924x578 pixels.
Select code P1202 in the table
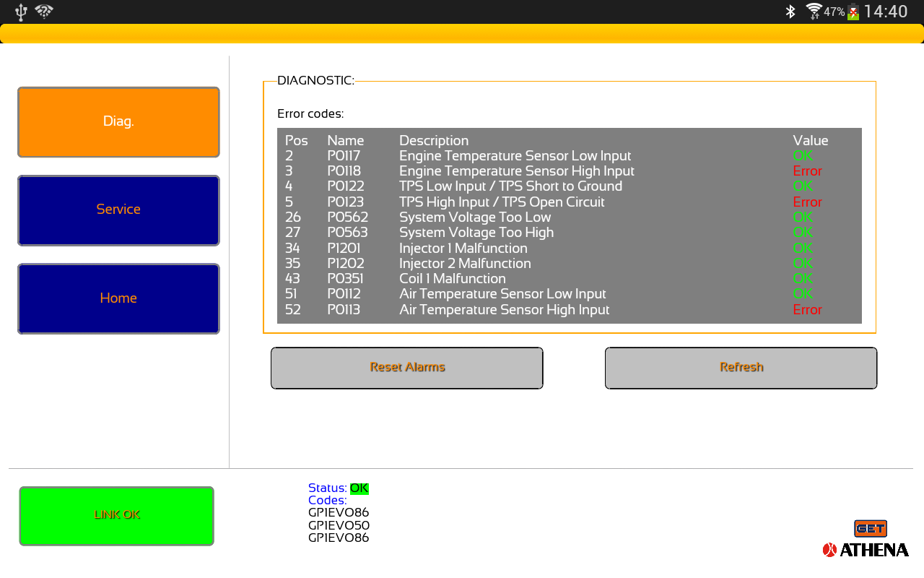click(x=346, y=264)
